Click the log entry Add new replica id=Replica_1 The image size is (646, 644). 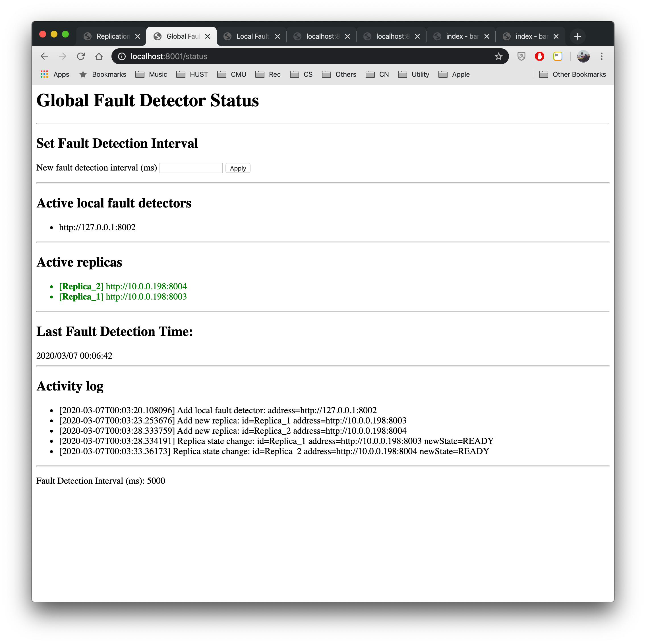(233, 421)
